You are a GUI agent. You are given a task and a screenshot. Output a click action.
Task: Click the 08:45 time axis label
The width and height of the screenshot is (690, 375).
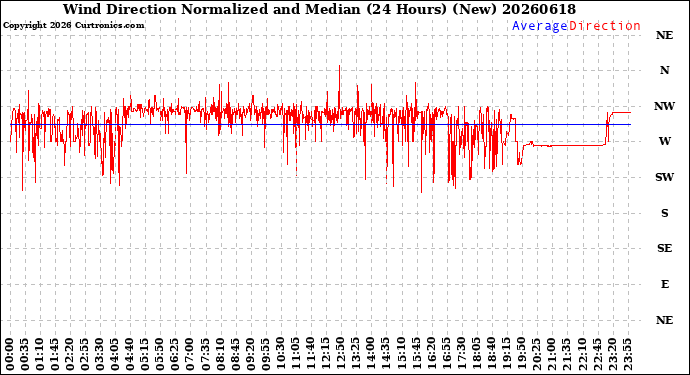pos(235,355)
